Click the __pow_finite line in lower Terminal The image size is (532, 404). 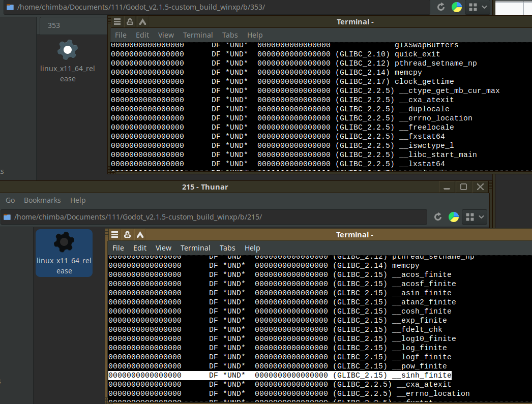(278, 366)
